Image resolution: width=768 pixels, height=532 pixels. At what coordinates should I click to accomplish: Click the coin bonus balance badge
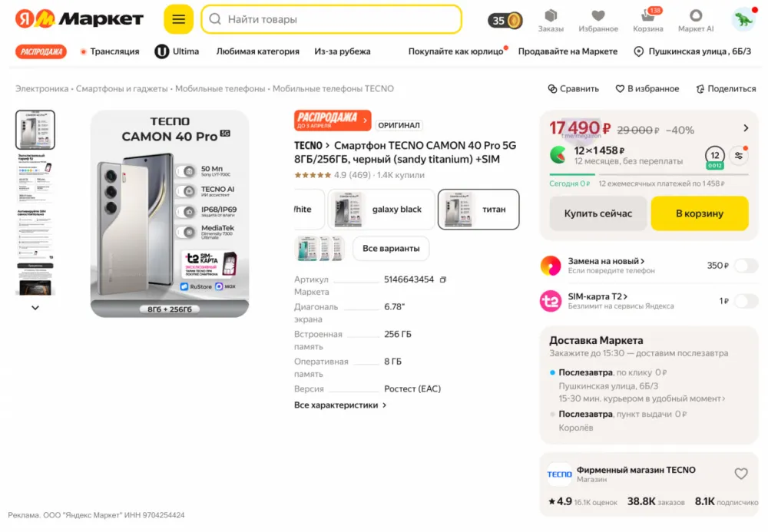click(505, 21)
